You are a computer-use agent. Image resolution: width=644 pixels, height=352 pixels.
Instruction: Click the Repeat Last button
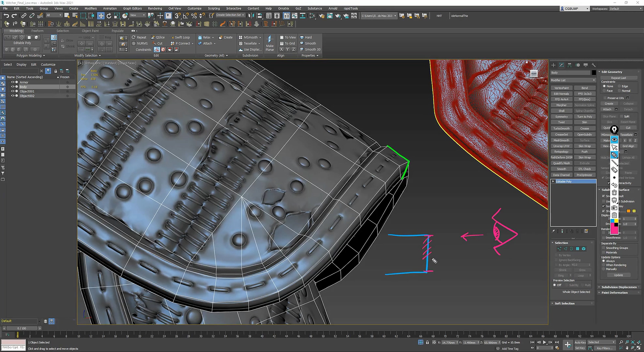click(x=619, y=78)
